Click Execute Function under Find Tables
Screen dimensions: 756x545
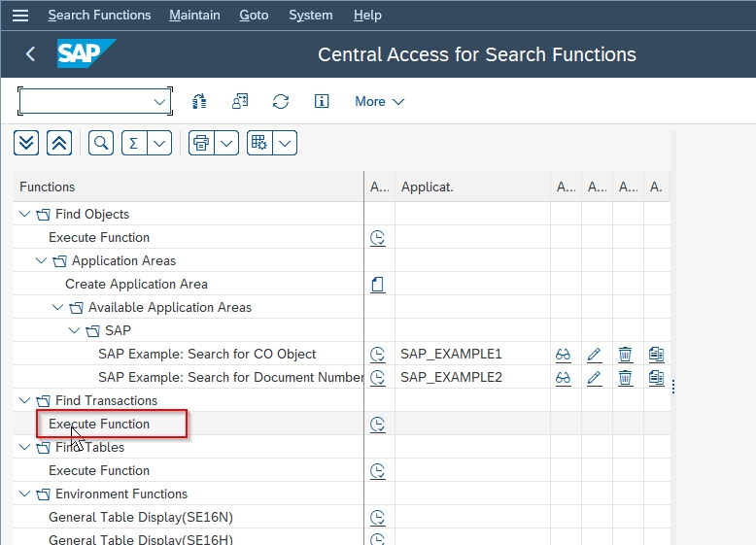point(99,470)
